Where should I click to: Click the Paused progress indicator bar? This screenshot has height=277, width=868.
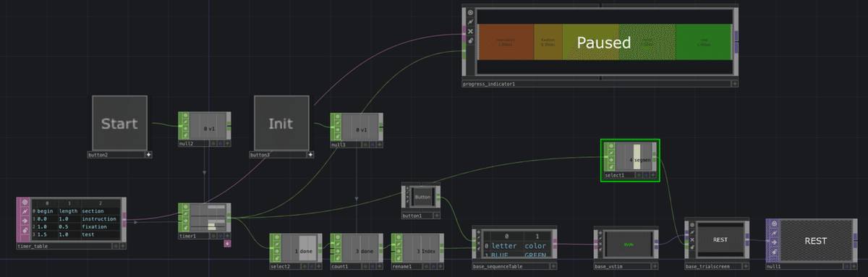604,43
